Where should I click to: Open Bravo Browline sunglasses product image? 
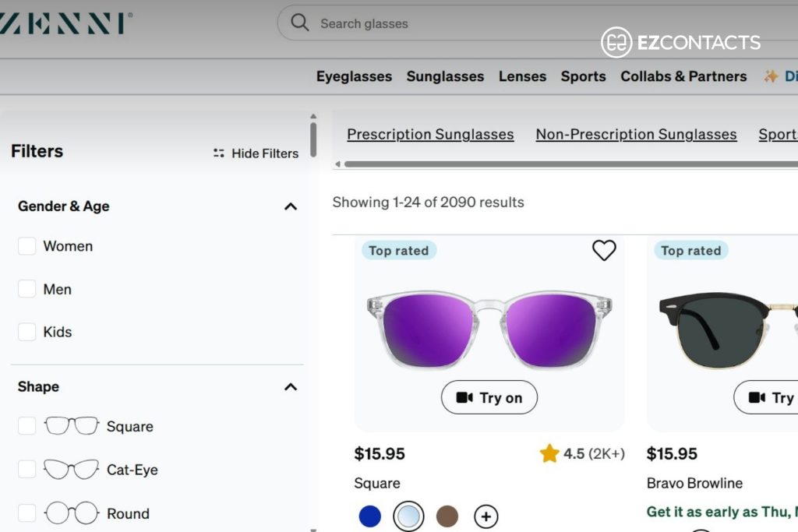(729, 329)
